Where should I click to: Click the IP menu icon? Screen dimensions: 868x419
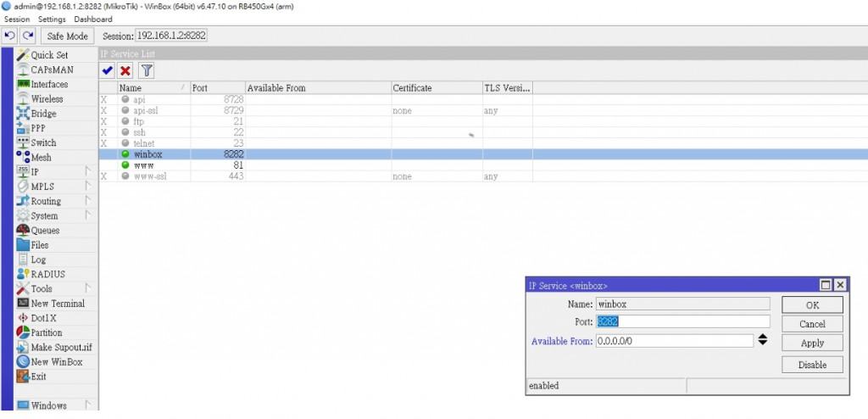[23, 172]
